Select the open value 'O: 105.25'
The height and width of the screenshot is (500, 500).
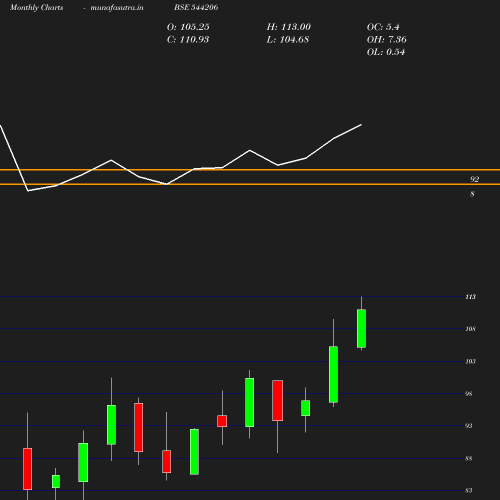[188, 27]
